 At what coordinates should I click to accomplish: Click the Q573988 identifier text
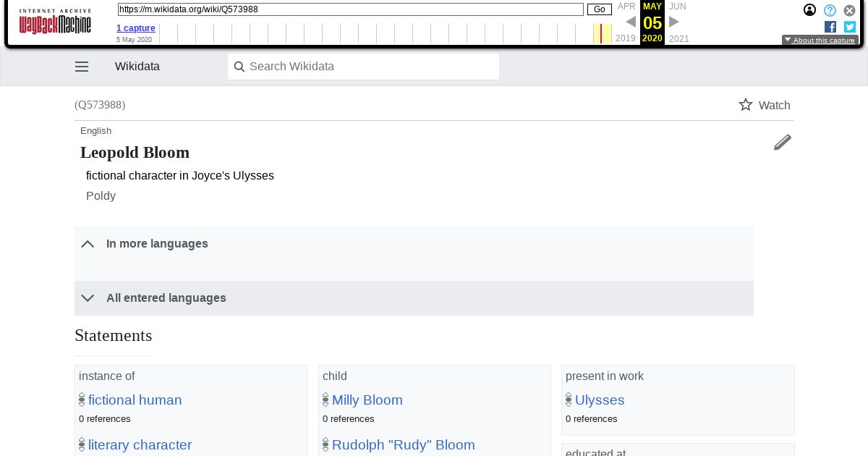coord(100,105)
